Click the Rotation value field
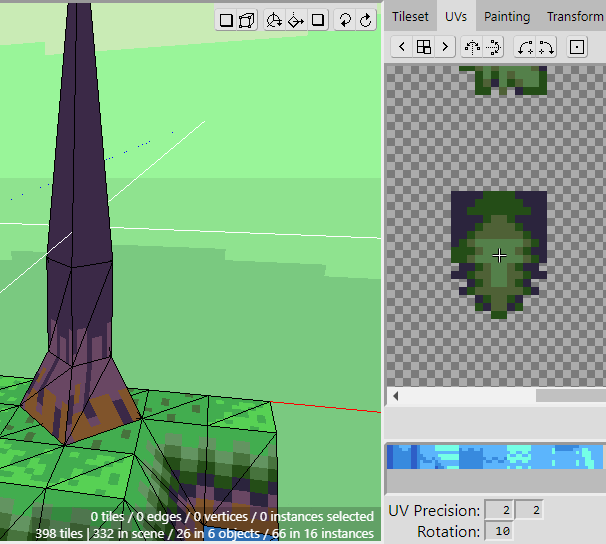The image size is (606, 544). click(x=500, y=532)
